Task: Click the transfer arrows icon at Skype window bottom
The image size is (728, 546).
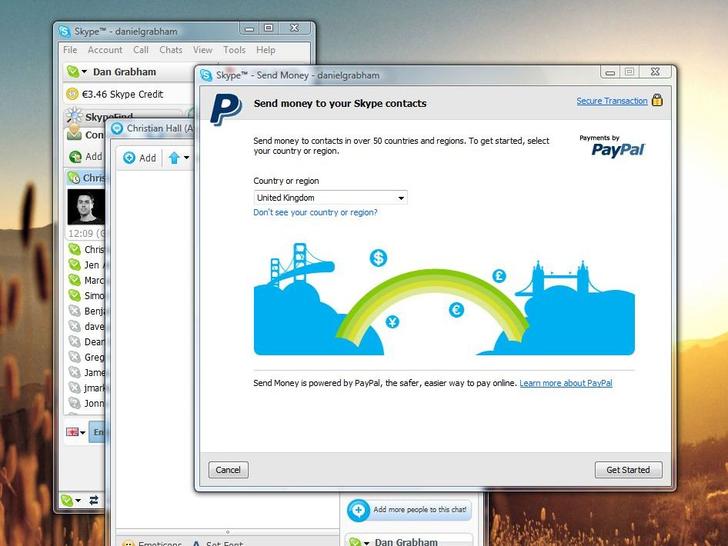Action: click(x=94, y=500)
